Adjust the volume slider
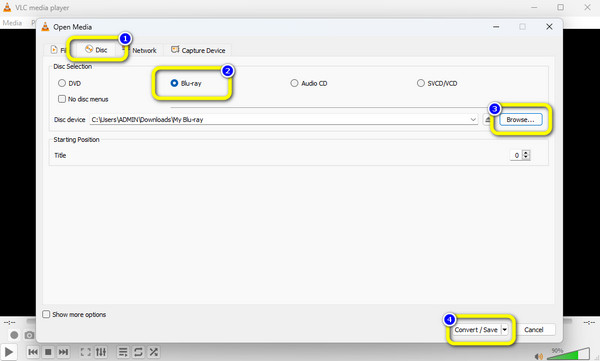Image resolution: width=600 pixels, height=361 pixels. pos(568,354)
